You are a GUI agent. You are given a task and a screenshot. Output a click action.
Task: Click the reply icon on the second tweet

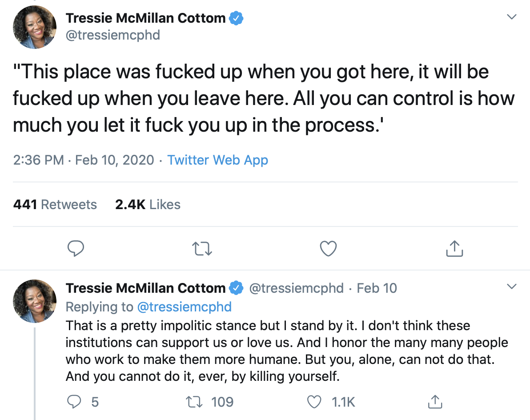(x=75, y=402)
